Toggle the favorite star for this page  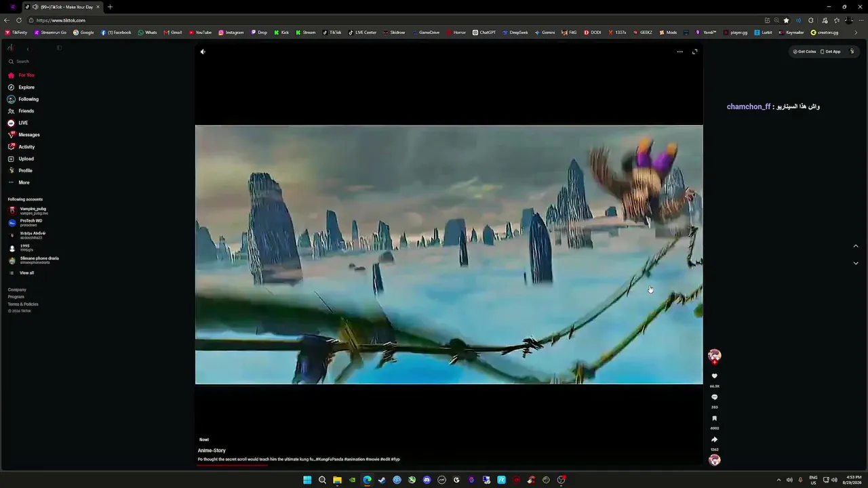click(786, 20)
